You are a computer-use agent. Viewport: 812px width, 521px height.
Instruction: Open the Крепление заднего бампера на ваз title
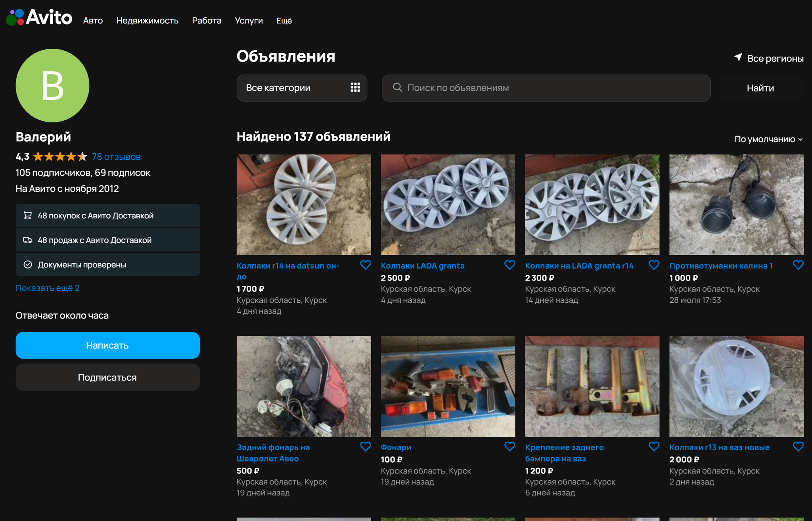pyautogui.click(x=565, y=453)
